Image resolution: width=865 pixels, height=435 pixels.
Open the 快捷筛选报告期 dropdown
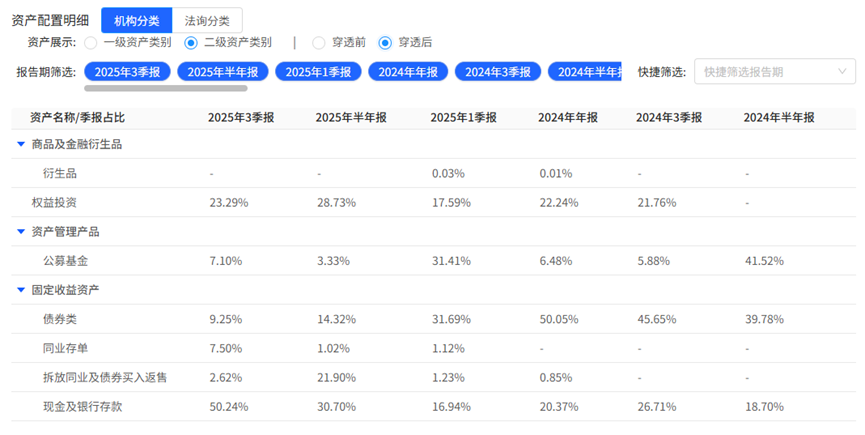click(774, 71)
